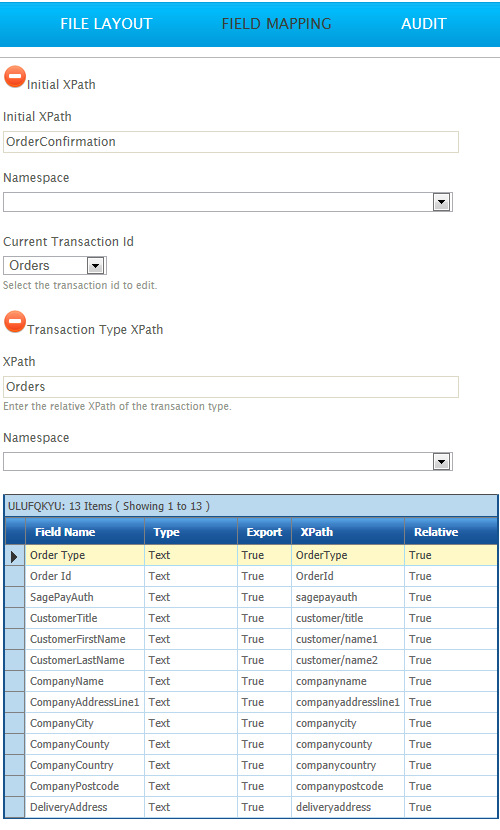Sort by the Relative column header
Viewport: 500px width, 830px height.
click(x=451, y=532)
